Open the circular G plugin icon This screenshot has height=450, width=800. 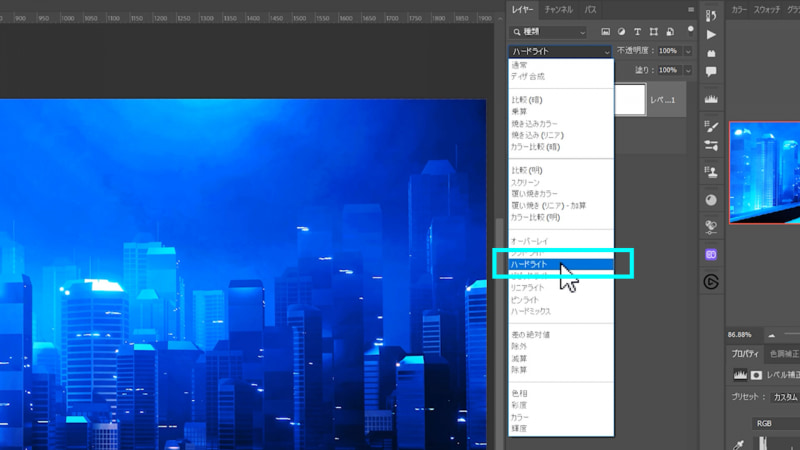tap(711, 282)
